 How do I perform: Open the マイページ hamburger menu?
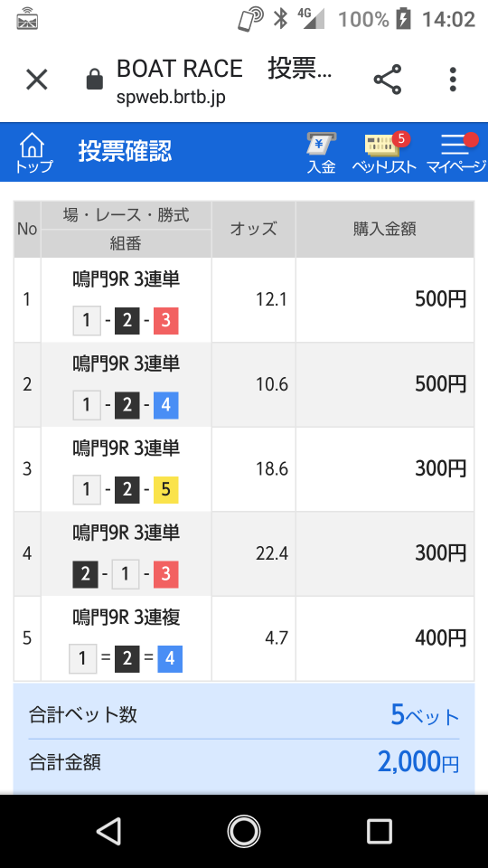click(455, 153)
